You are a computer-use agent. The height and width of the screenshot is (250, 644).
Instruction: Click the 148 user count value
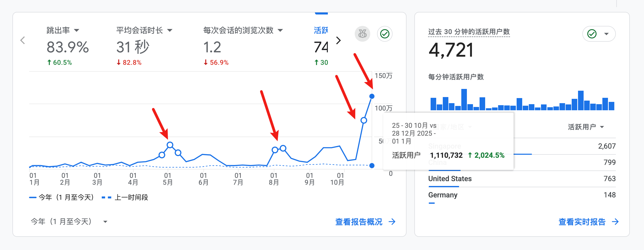[609, 195]
